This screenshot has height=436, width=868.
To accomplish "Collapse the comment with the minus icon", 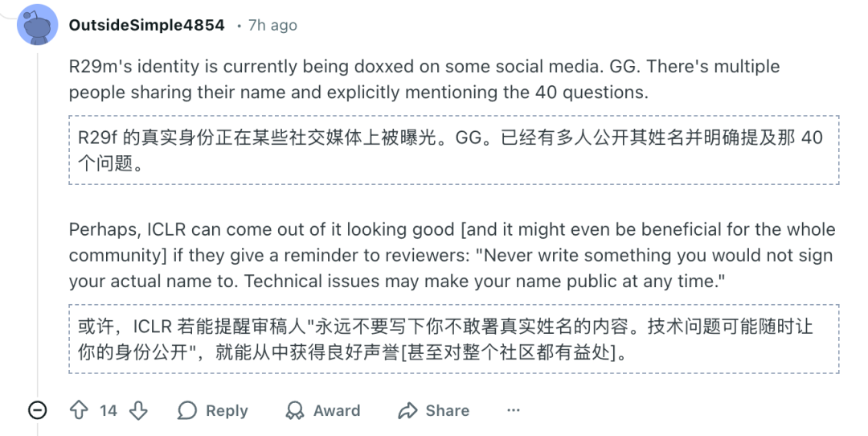I will click(x=37, y=410).
